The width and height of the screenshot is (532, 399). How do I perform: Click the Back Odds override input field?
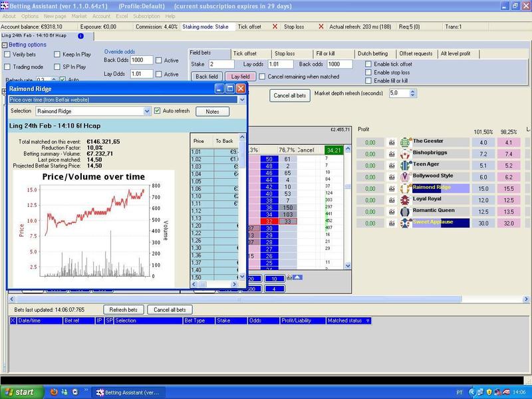142,60
